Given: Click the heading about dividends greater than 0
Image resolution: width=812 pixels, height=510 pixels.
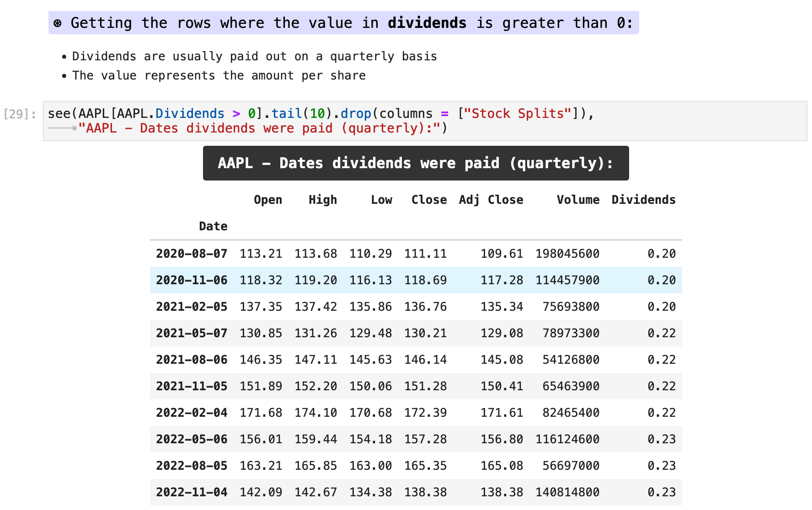Looking at the screenshot, I should pyautogui.click(x=344, y=23).
